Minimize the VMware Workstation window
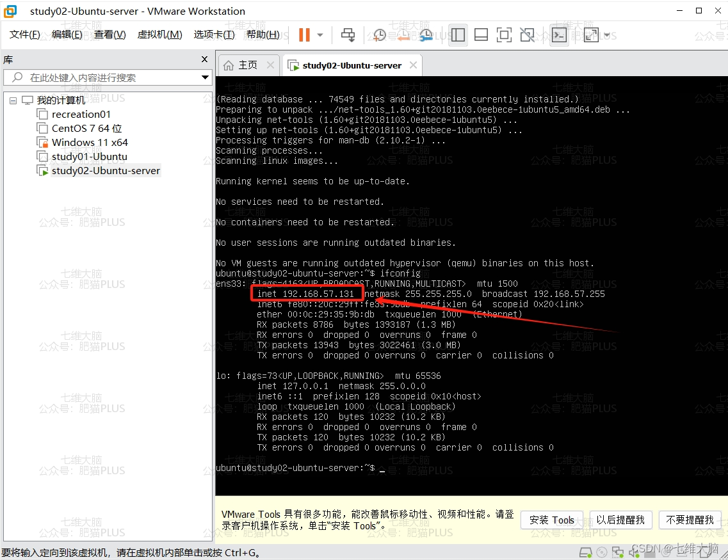The width and height of the screenshot is (728, 560). 680,11
